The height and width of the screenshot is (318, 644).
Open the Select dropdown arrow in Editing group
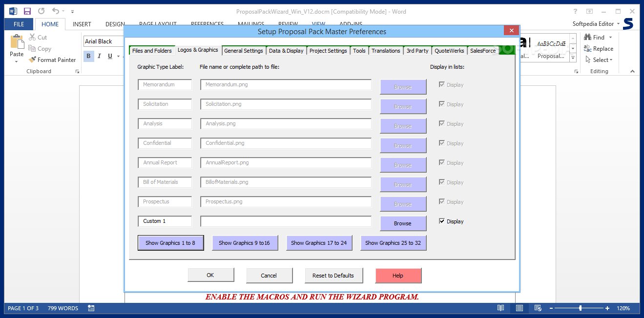611,60
